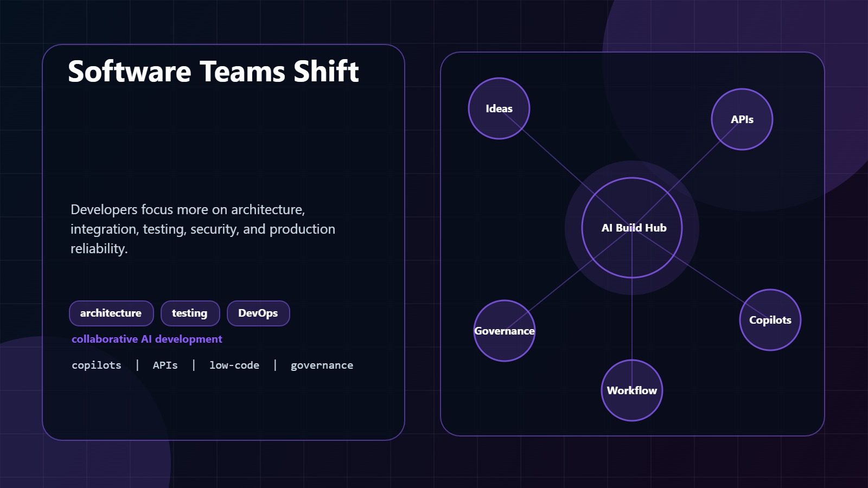Click the Ideas node circle

tap(499, 108)
